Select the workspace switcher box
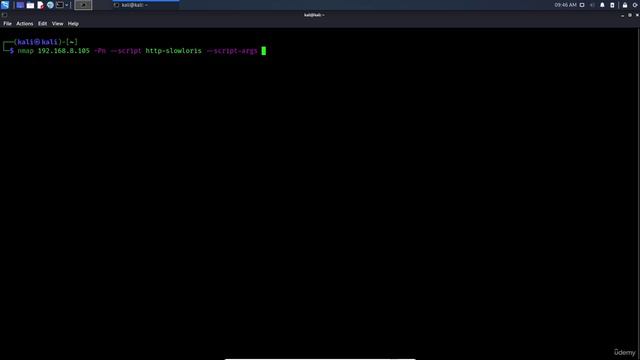 click(x=83, y=5)
